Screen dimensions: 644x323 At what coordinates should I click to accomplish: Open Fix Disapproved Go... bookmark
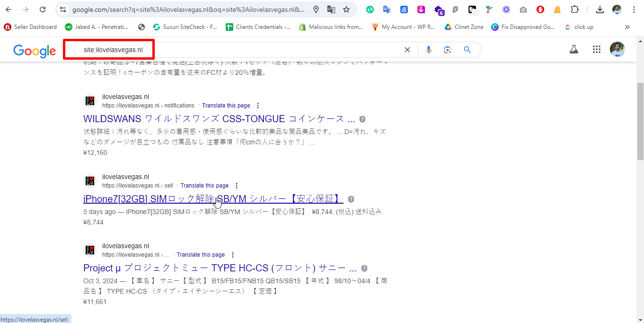click(x=523, y=27)
